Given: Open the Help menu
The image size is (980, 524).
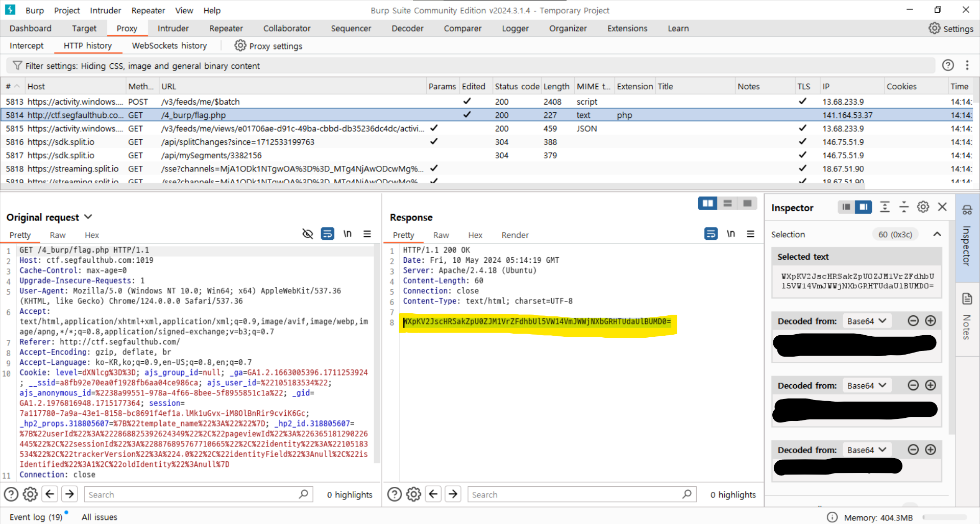Looking at the screenshot, I should tap(212, 10).
